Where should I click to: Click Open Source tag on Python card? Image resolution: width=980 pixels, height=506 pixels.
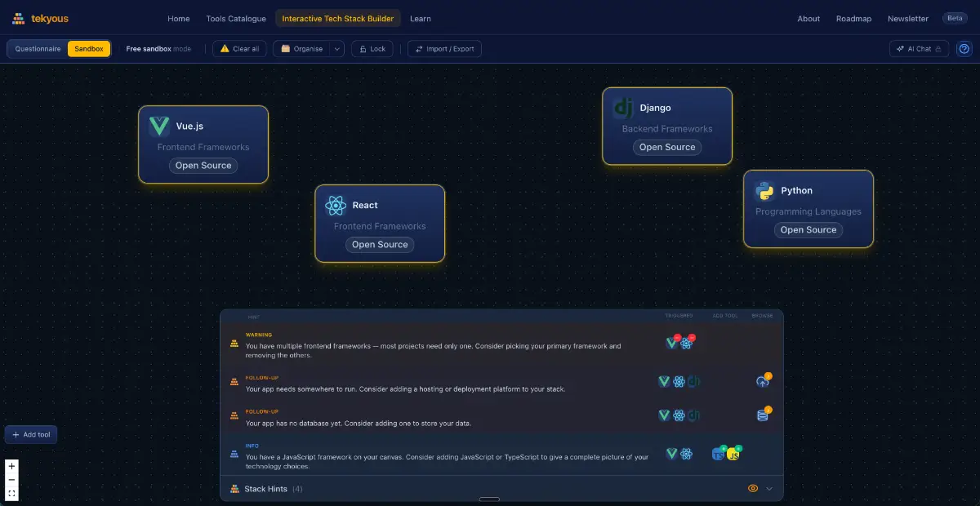coord(808,230)
